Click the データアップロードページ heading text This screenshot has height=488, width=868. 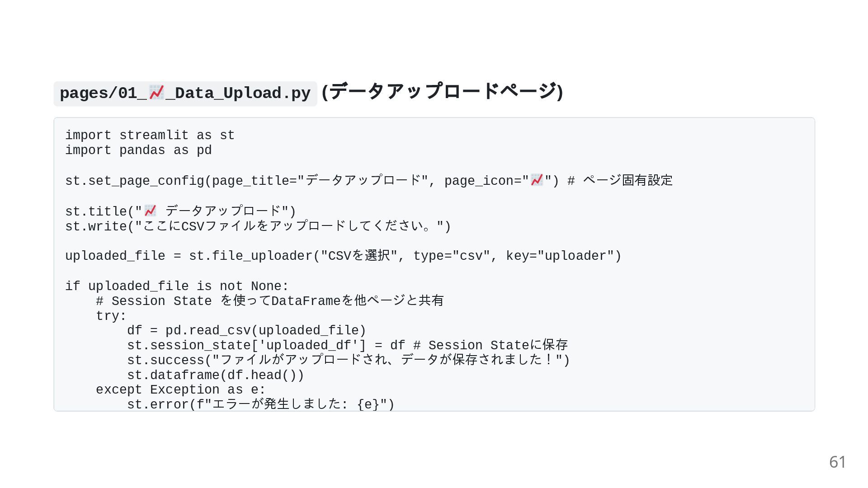tap(442, 92)
